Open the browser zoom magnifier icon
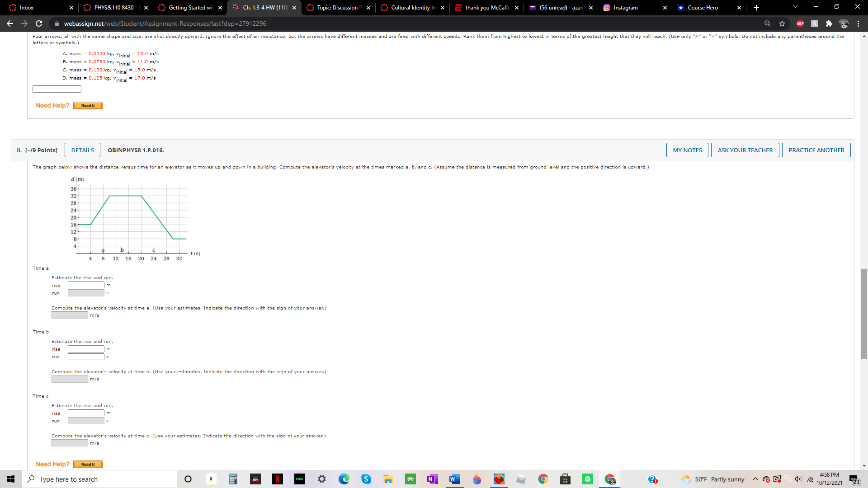 click(767, 23)
